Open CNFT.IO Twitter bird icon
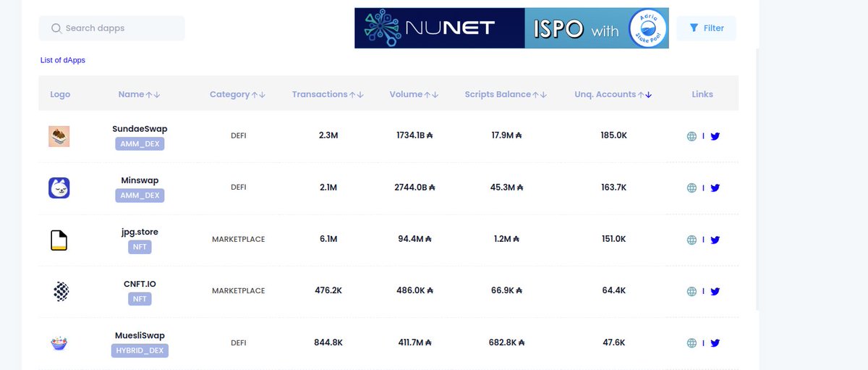868x370 pixels. click(x=715, y=291)
